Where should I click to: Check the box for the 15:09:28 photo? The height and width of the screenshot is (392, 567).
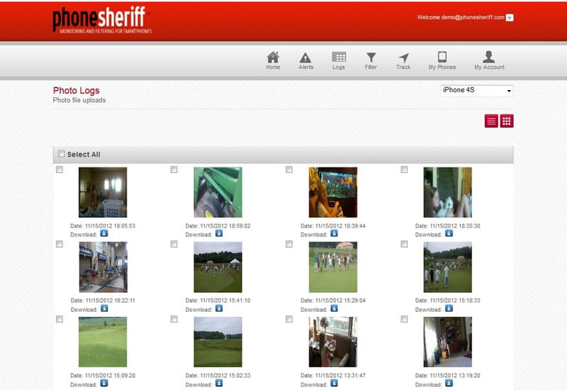[x=60, y=319]
